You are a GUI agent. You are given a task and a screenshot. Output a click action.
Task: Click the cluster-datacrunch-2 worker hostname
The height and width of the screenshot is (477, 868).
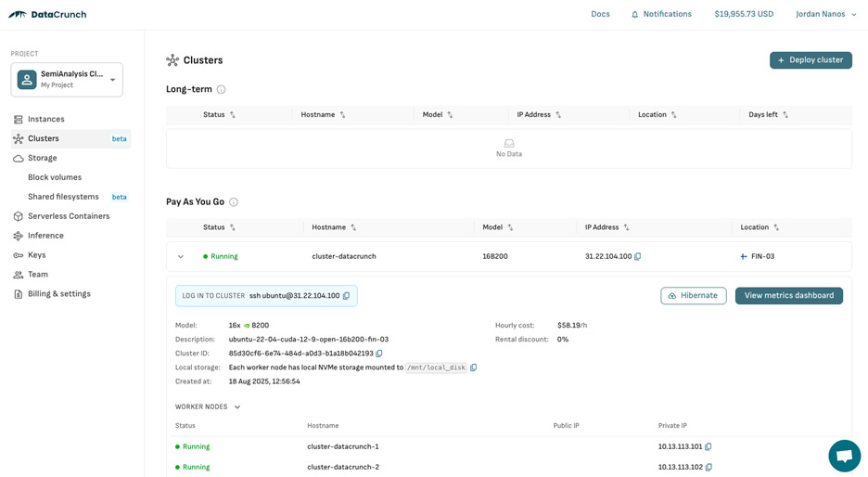343,467
